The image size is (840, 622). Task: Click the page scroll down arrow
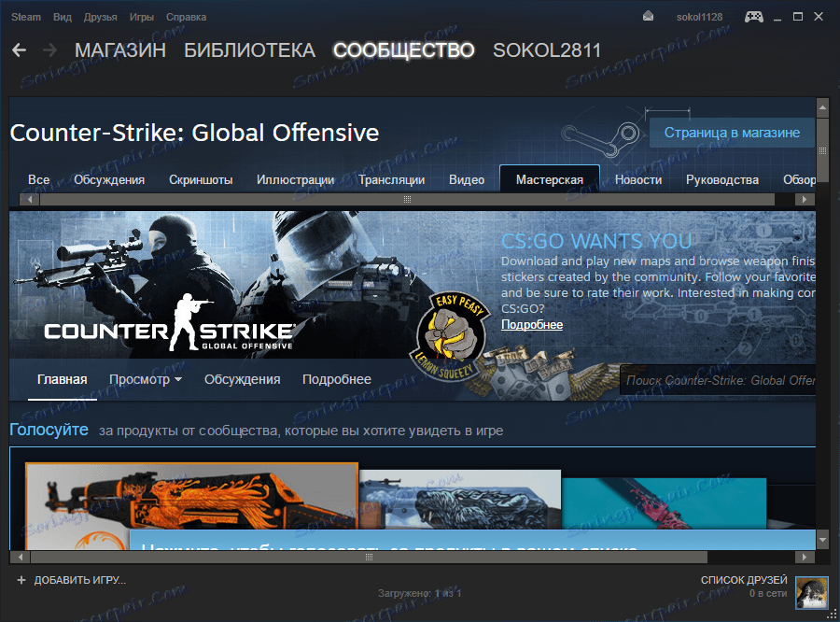[822, 540]
